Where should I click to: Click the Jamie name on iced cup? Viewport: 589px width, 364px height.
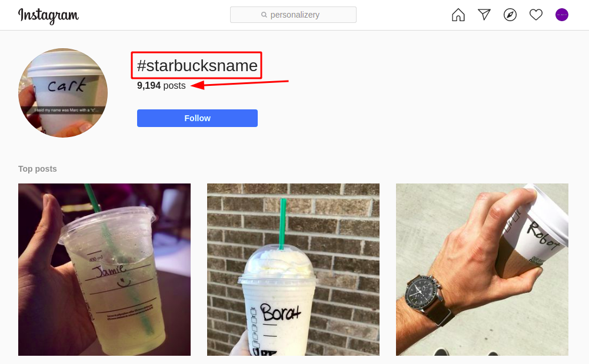point(109,270)
